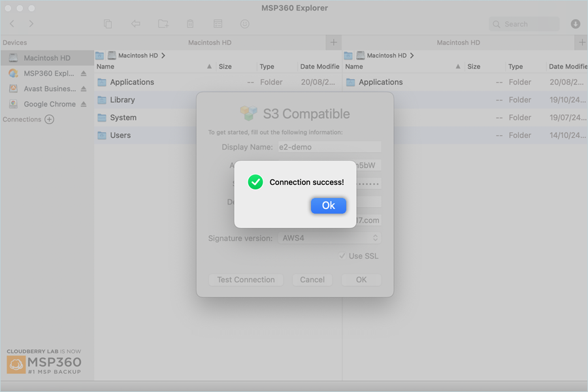This screenshot has width=588, height=392.
Task: Eject the MSP360 Explorer volume
Action: pos(84,74)
